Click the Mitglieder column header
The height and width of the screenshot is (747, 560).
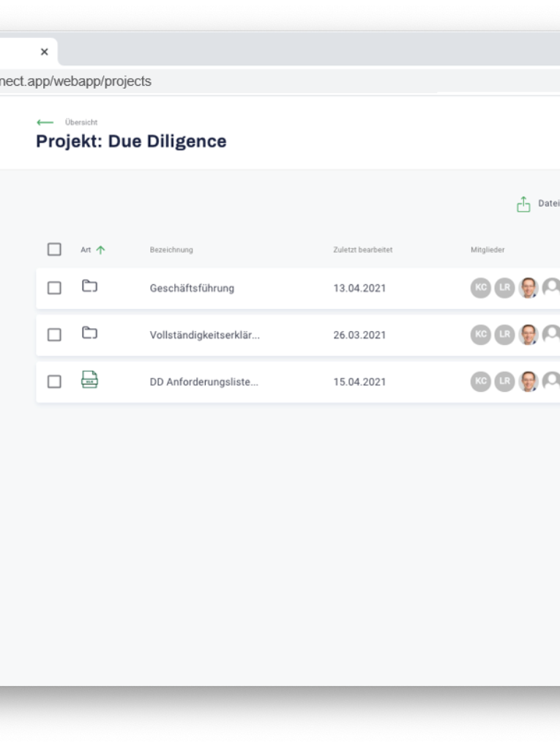tap(487, 250)
